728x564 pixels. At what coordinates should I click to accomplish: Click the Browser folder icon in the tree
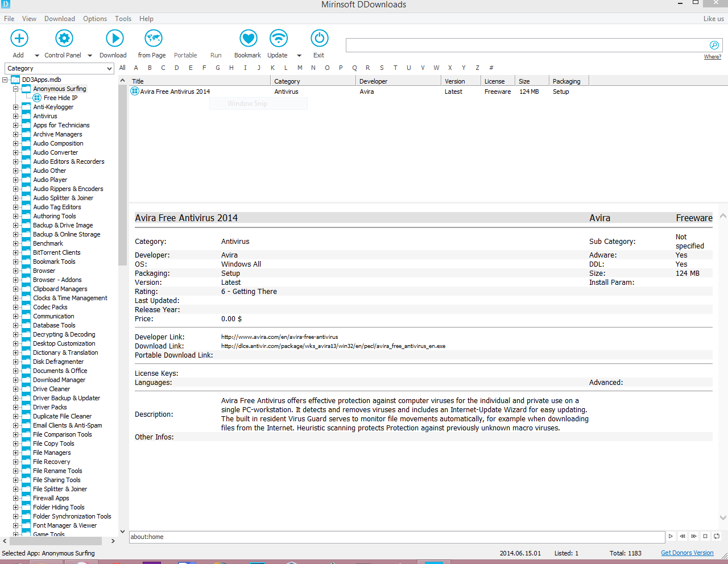[x=26, y=271]
